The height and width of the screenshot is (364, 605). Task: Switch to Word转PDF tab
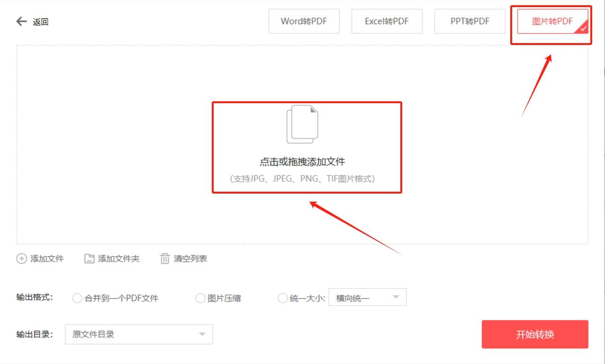(x=304, y=21)
